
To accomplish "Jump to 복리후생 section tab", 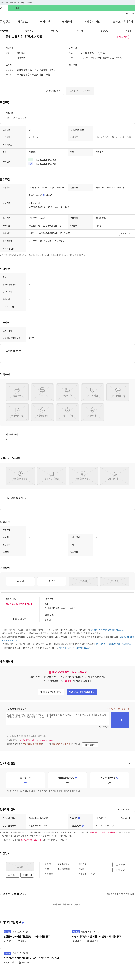I will [x=79, y=30].
